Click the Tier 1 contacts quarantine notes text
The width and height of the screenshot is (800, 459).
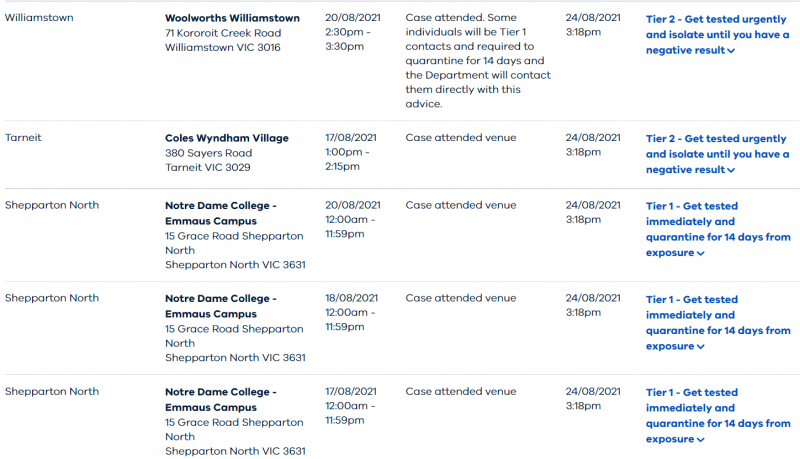(x=478, y=61)
